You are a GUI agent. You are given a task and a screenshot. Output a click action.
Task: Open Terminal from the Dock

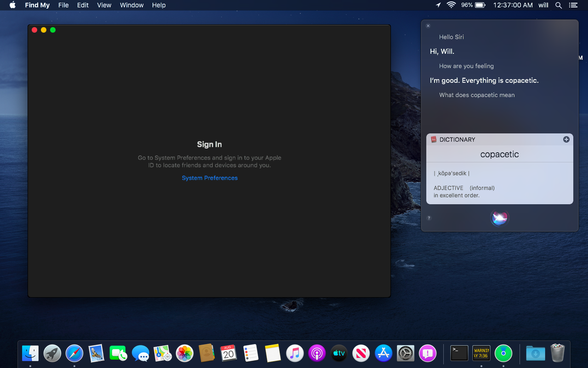click(x=459, y=353)
